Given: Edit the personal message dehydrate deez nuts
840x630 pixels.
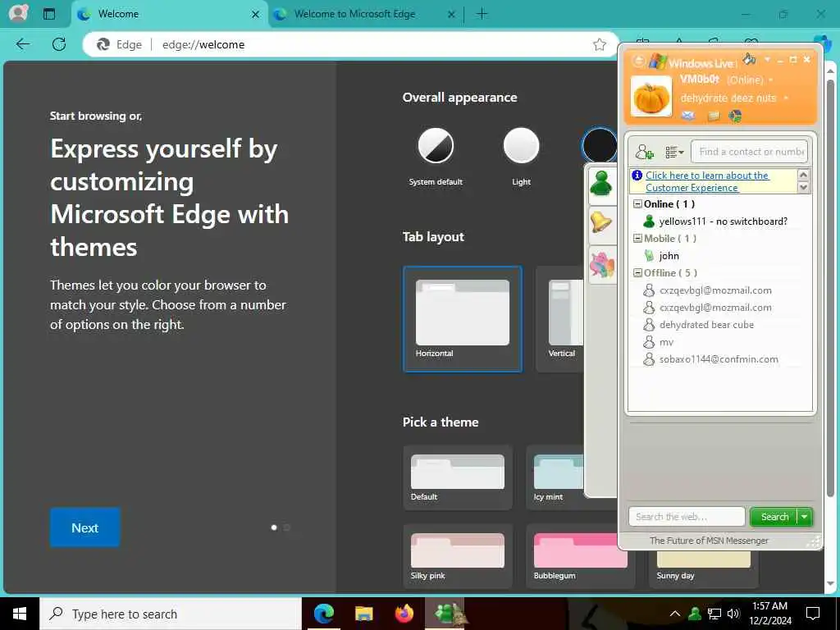Looking at the screenshot, I should coord(728,98).
